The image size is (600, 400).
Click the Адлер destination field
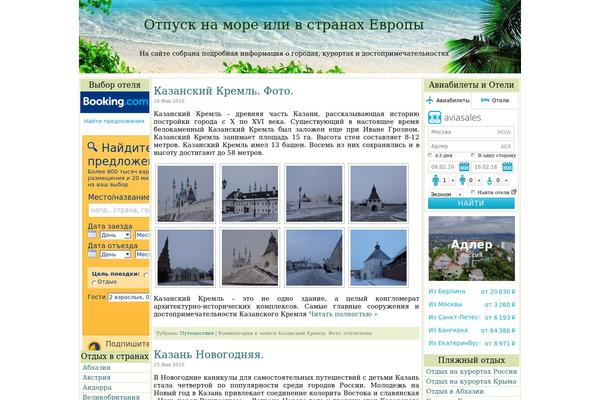tap(471, 146)
